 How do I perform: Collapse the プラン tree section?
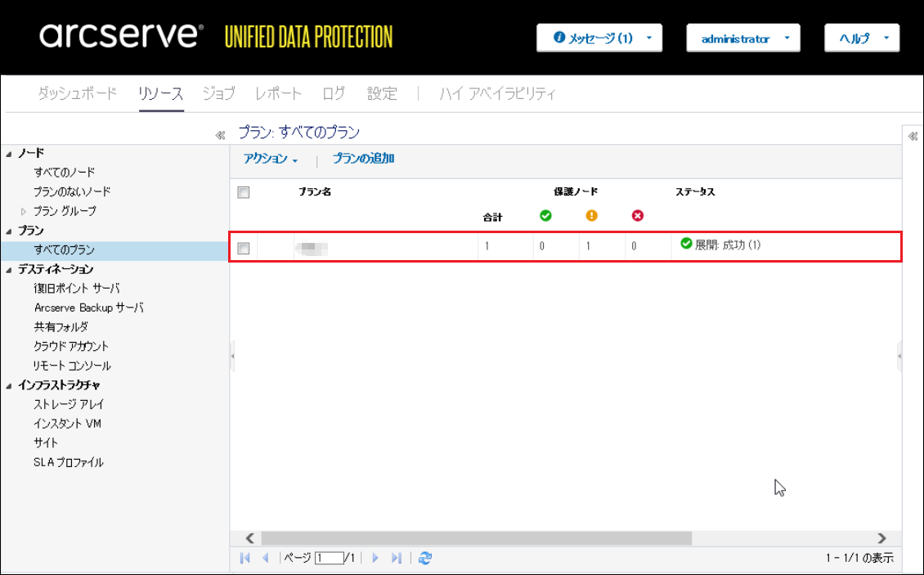click(x=9, y=231)
